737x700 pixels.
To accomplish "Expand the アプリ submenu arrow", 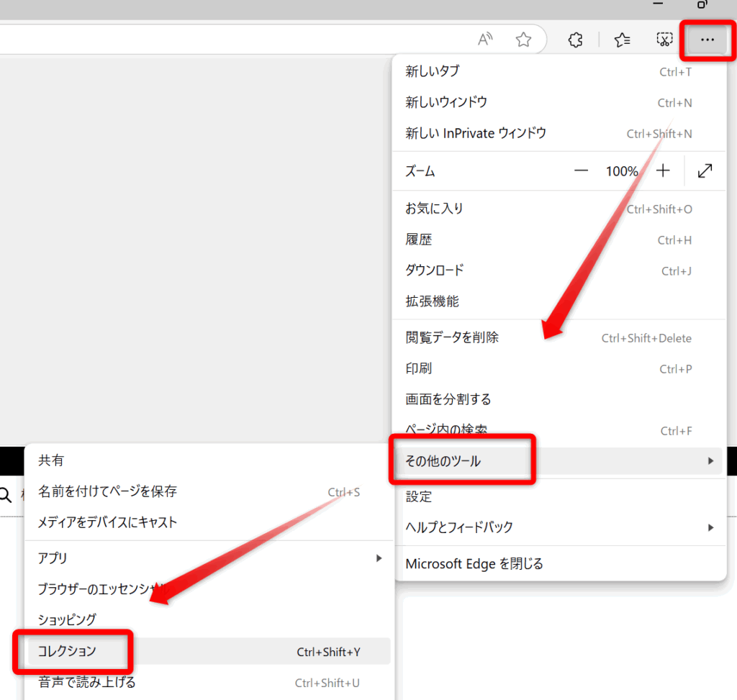I will (x=379, y=558).
